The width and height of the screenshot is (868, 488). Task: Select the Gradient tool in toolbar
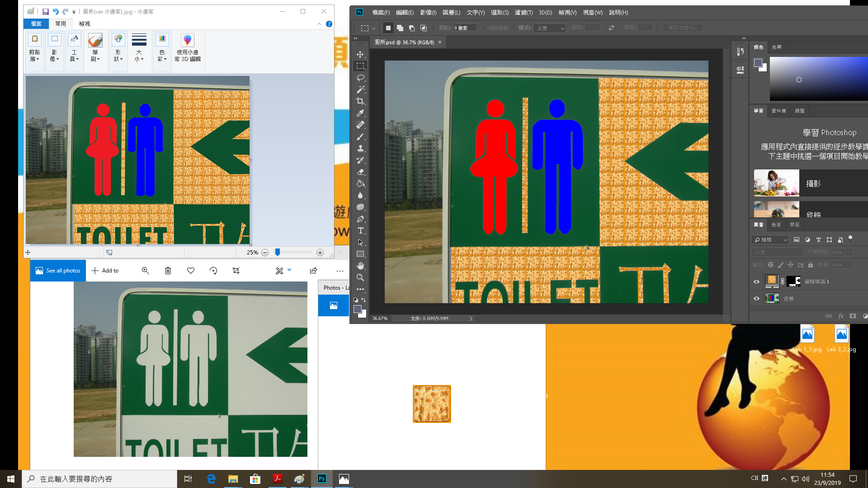point(360,183)
